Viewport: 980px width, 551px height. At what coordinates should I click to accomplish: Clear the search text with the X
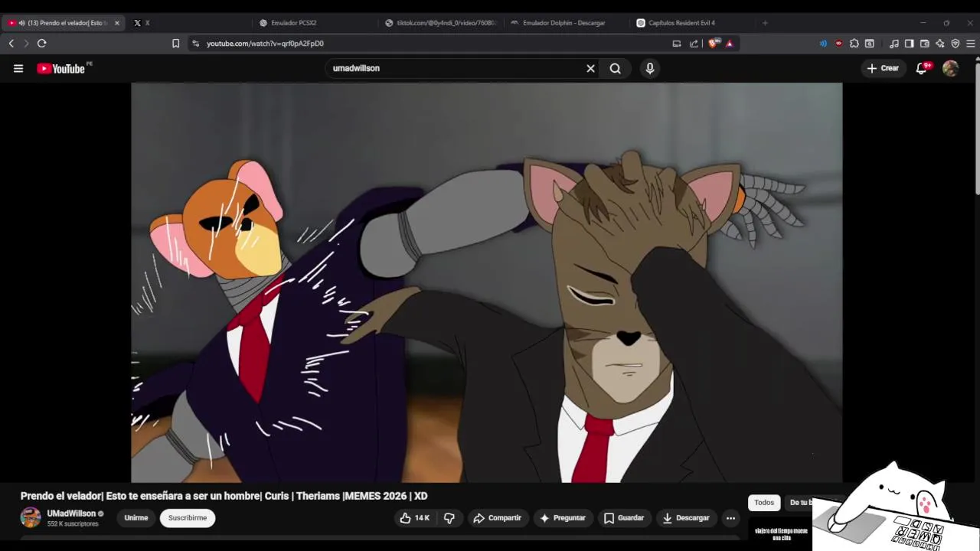click(590, 68)
